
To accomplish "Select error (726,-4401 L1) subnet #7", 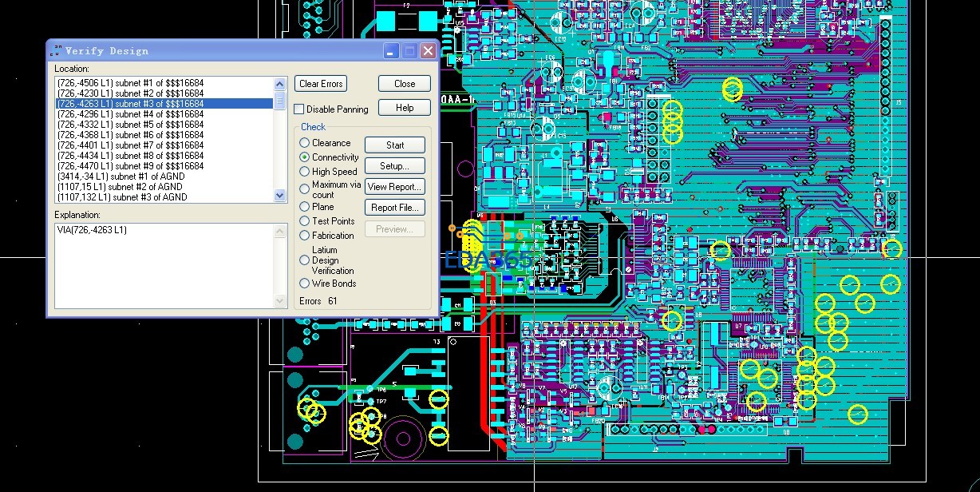I will [164, 145].
